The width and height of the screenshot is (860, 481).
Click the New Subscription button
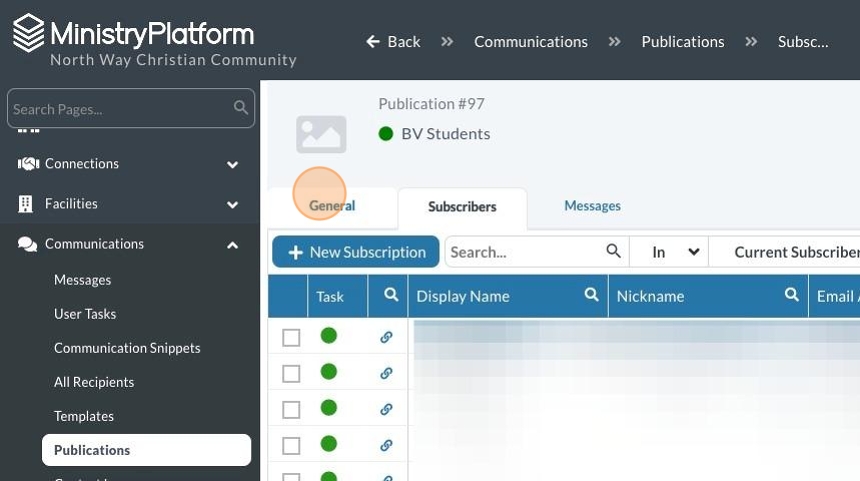(x=355, y=252)
